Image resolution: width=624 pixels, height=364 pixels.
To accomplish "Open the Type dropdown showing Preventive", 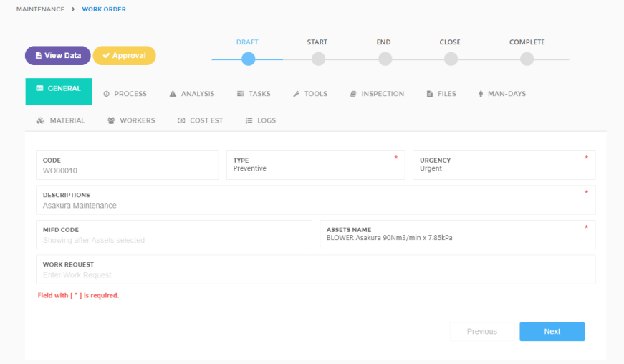I will (315, 168).
